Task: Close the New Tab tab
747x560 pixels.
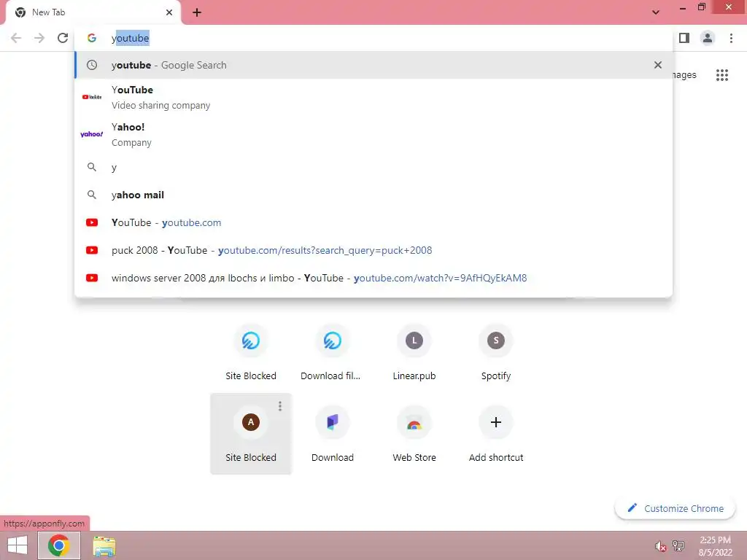Action: [x=169, y=12]
